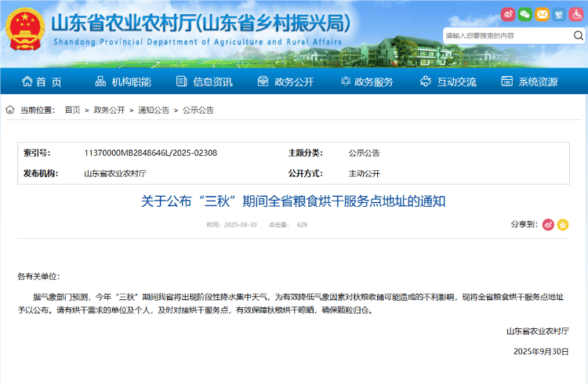The width and height of the screenshot is (588, 384).
Task: Select 信息资讯 in the navigation bar
Action: [x=204, y=82]
